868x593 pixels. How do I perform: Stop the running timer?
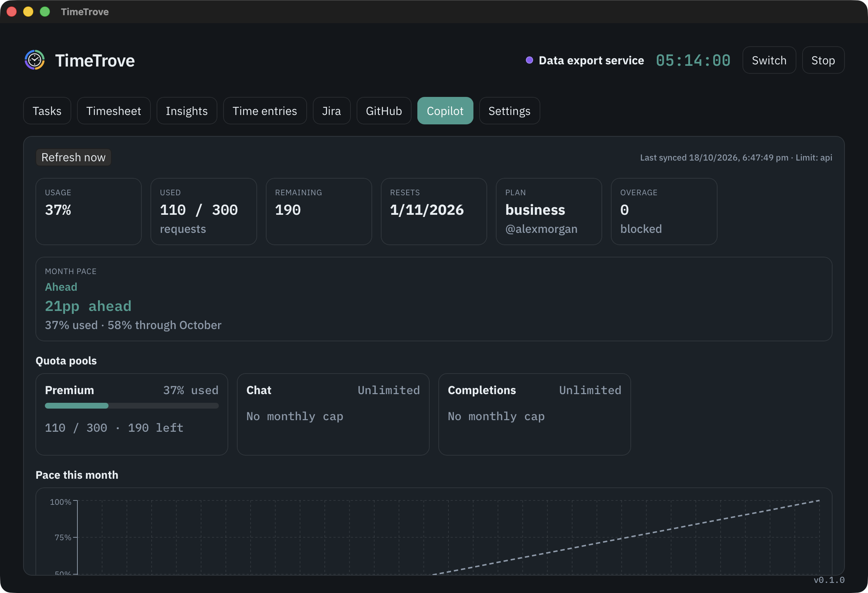823,60
